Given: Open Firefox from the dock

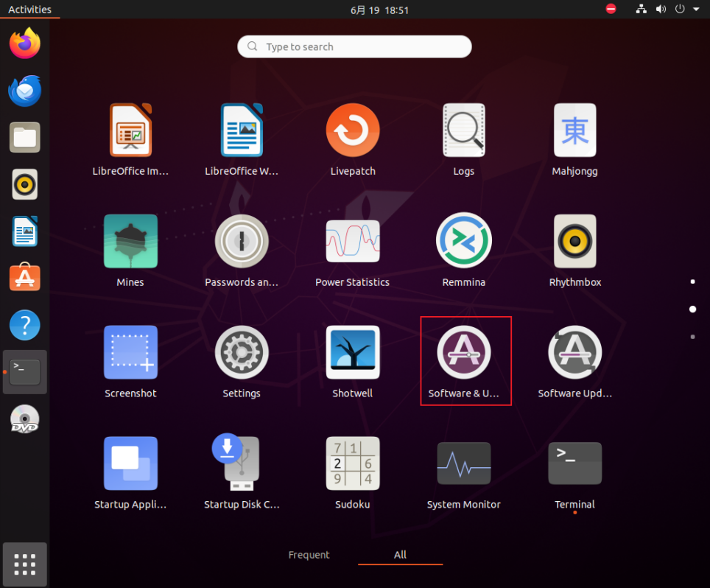Looking at the screenshot, I should tap(25, 43).
